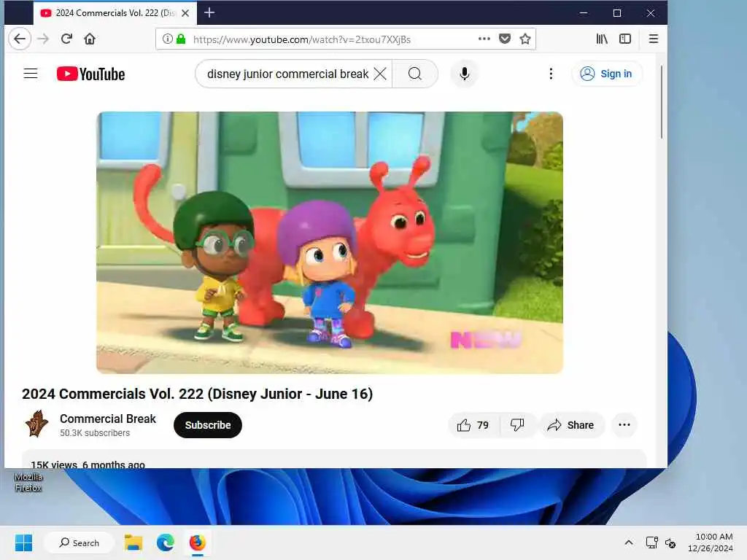Reload the current page
747x560 pixels.
66,39
